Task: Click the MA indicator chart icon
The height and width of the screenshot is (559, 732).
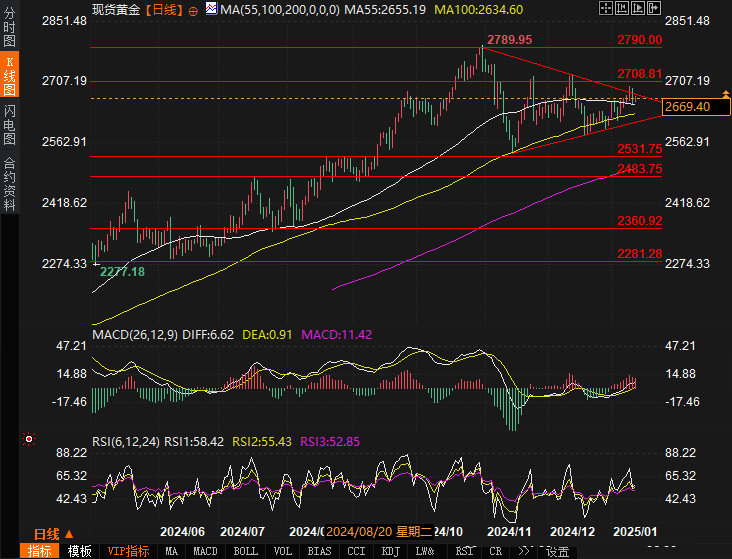Action: coord(211,9)
